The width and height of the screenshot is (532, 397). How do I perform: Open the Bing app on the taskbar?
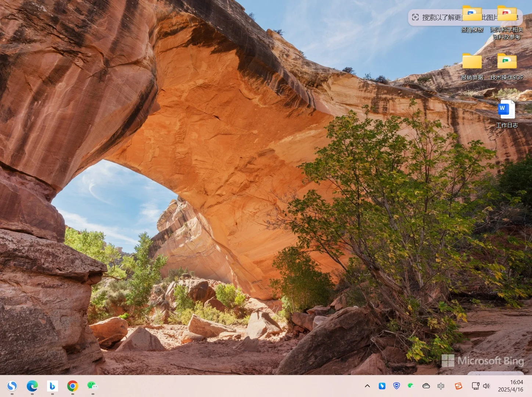pyautogui.click(x=53, y=386)
